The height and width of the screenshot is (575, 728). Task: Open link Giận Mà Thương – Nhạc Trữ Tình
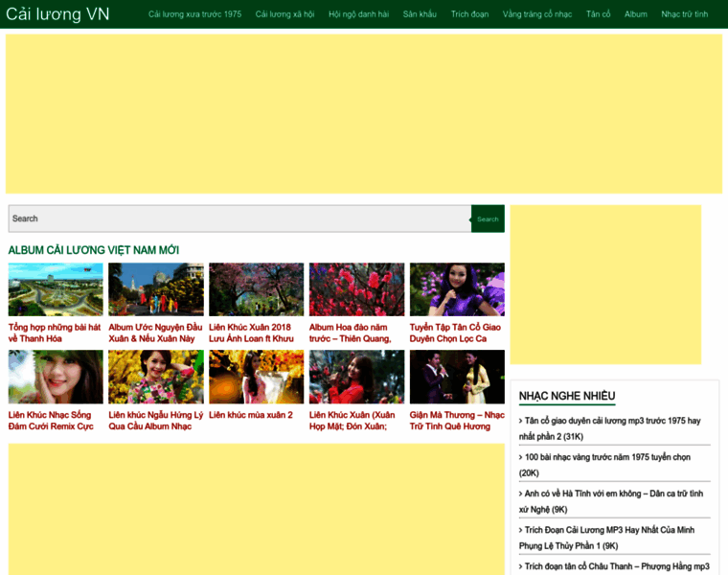(457, 421)
